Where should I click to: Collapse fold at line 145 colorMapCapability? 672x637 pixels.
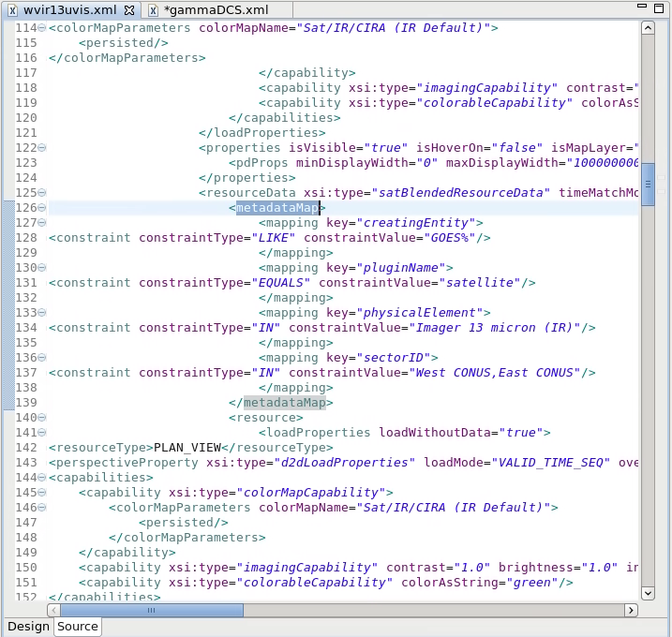pyautogui.click(x=41, y=493)
